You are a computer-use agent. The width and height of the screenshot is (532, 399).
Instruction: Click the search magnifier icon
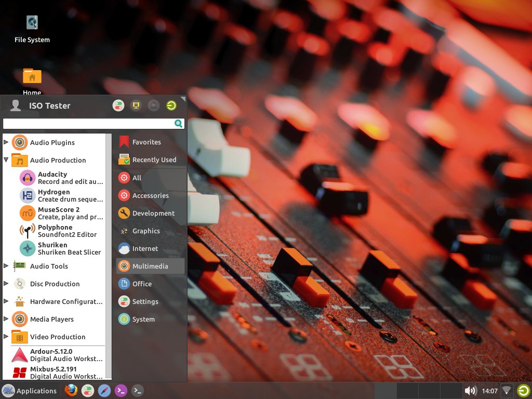coord(179,124)
